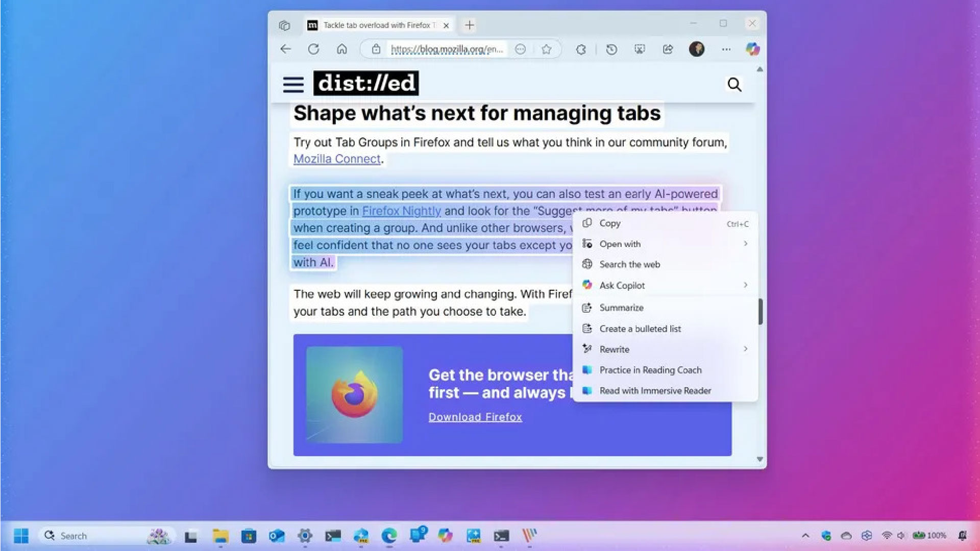
Task: Open the Mozilla Connect link
Action: (x=337, y=159)
